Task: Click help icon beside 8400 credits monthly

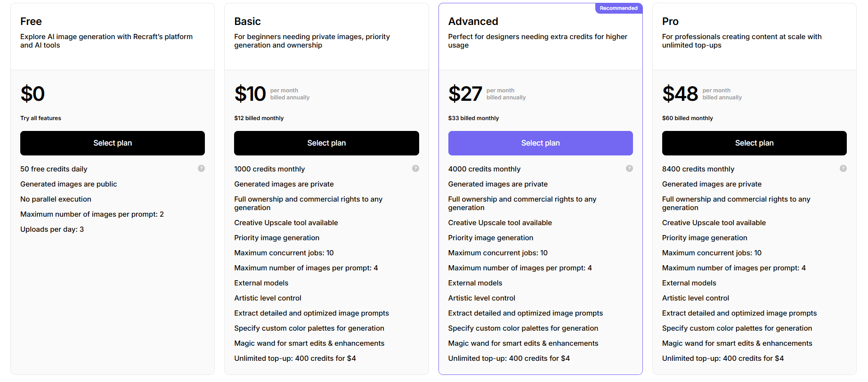Action: click(x=843, y=169)
